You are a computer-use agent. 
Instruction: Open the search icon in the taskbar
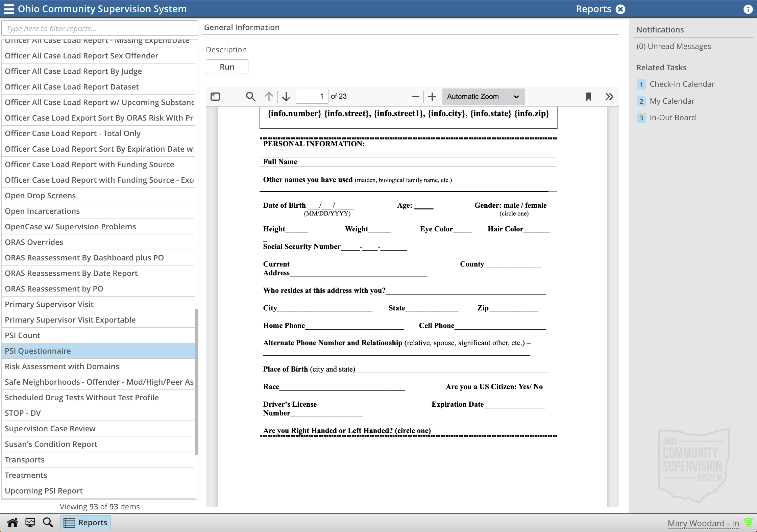pyautogui.click(x=48, y=522)
